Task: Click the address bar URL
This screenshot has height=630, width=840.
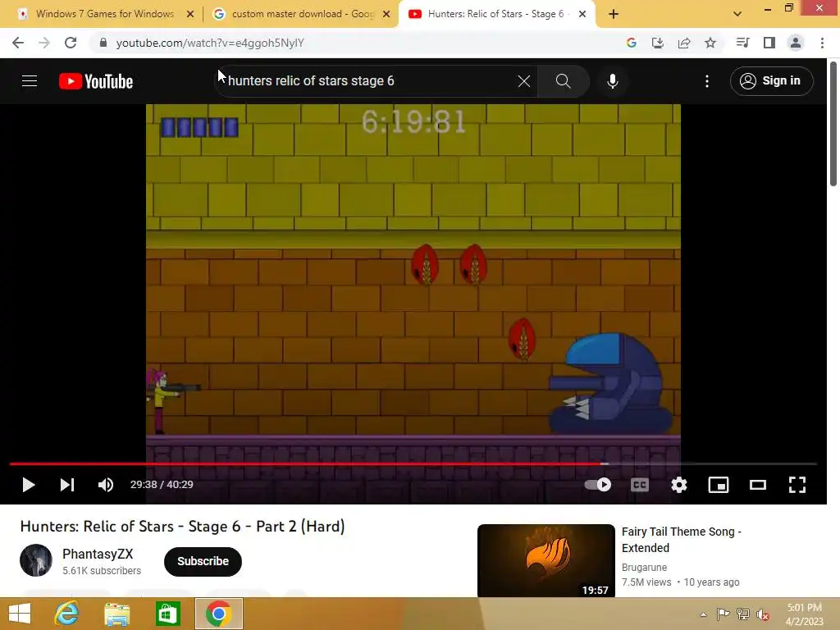Action: [210, 43]
